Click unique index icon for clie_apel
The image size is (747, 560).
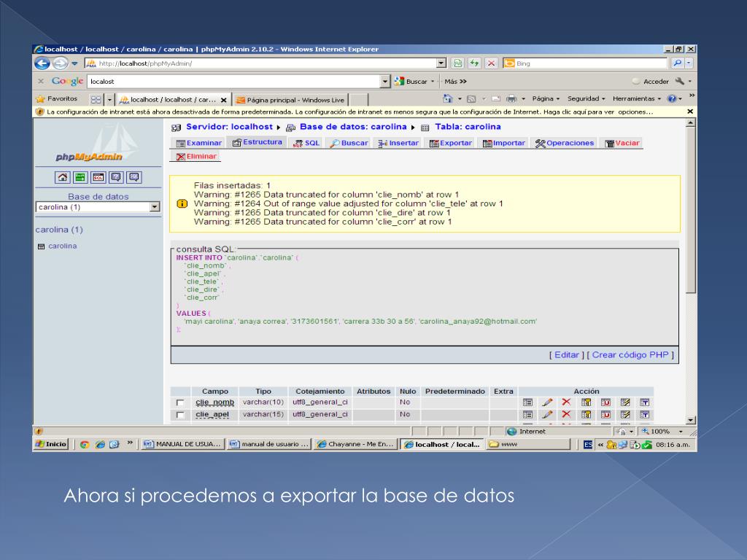click(605, 415)
